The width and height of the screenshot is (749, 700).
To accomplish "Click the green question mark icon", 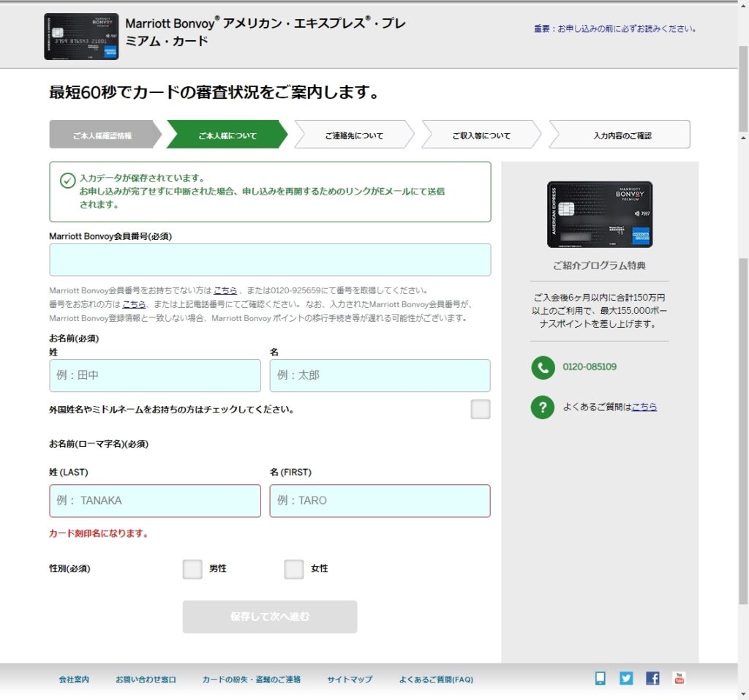I will coord(543,407).
